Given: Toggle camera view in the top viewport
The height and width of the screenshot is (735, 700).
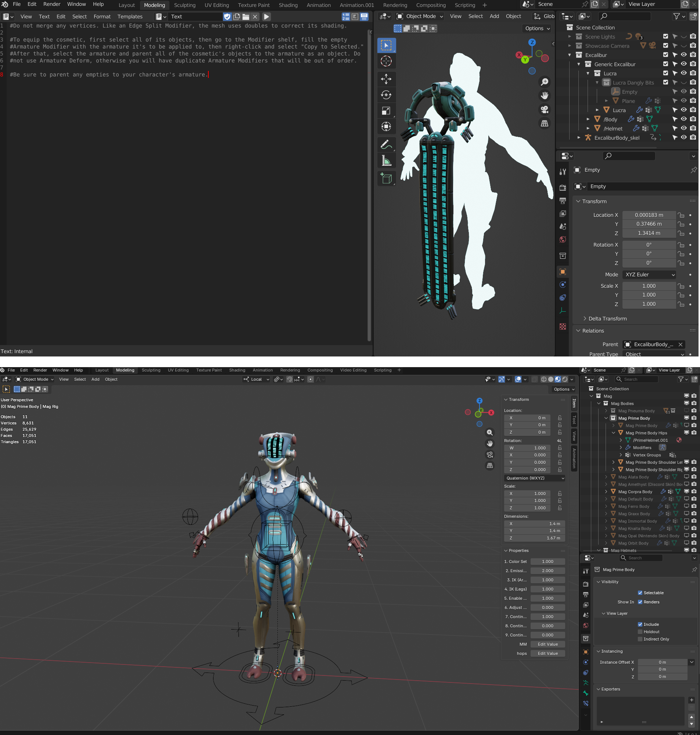Looking at the screenshot, I should point(545,110).
